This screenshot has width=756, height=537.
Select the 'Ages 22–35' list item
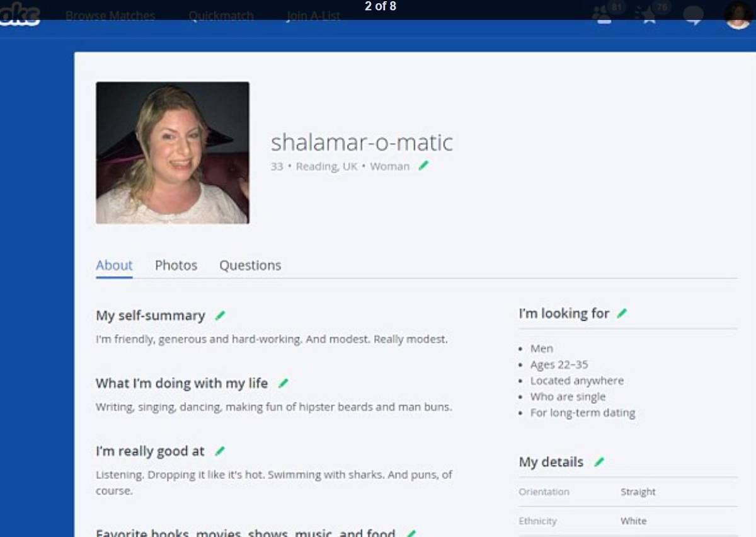pyautogui.click(x=559, y=364)
